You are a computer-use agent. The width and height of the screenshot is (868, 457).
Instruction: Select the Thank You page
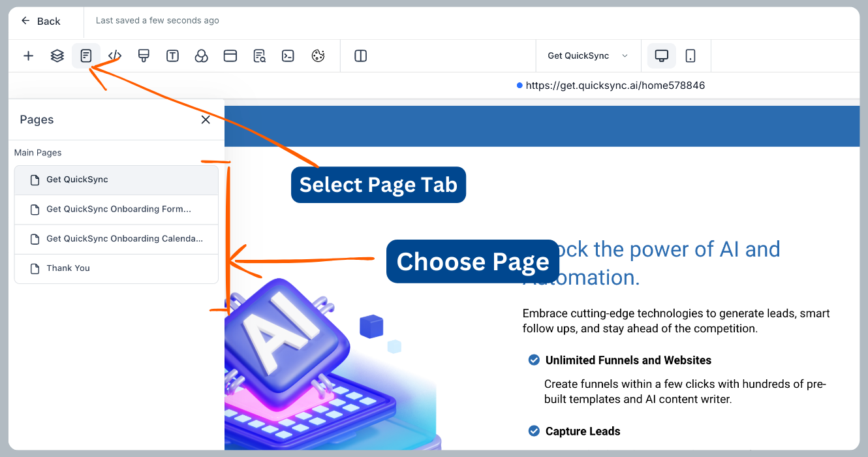pos(116,268)
